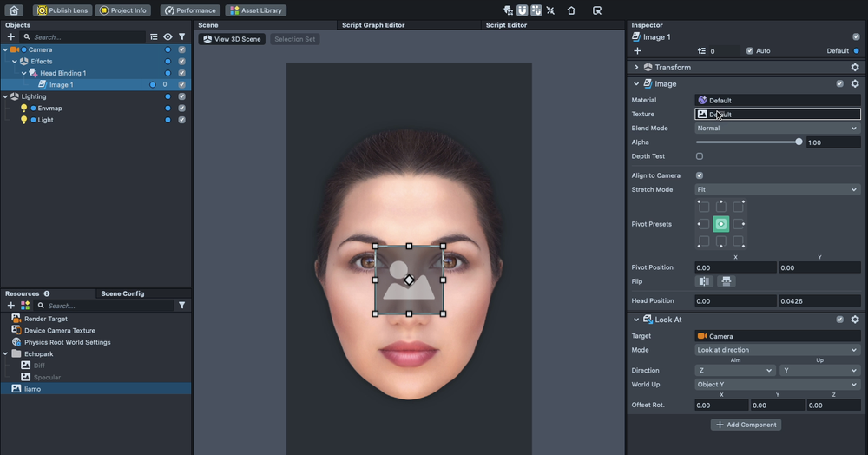Switch to the Resources tab

tap(23, 293)
